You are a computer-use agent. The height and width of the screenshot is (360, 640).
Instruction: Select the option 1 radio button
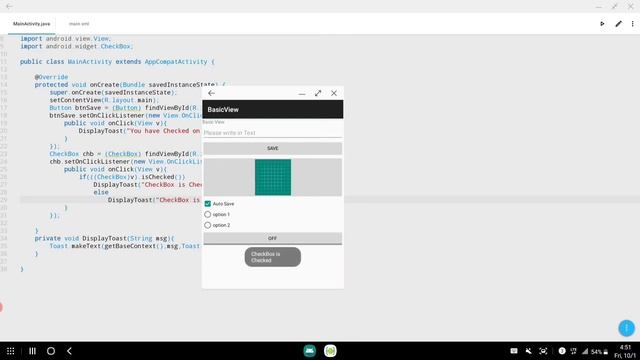tap(208, 214)
